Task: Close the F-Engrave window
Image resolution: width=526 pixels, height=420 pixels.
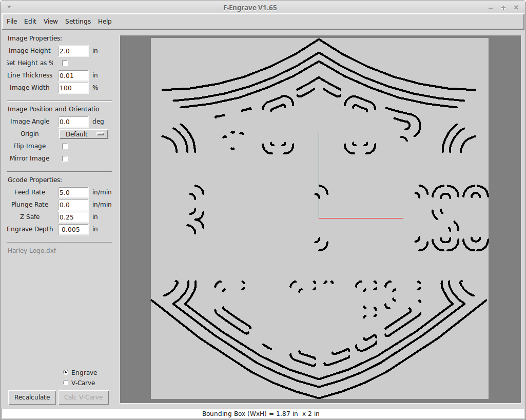Action: point(516,8)
